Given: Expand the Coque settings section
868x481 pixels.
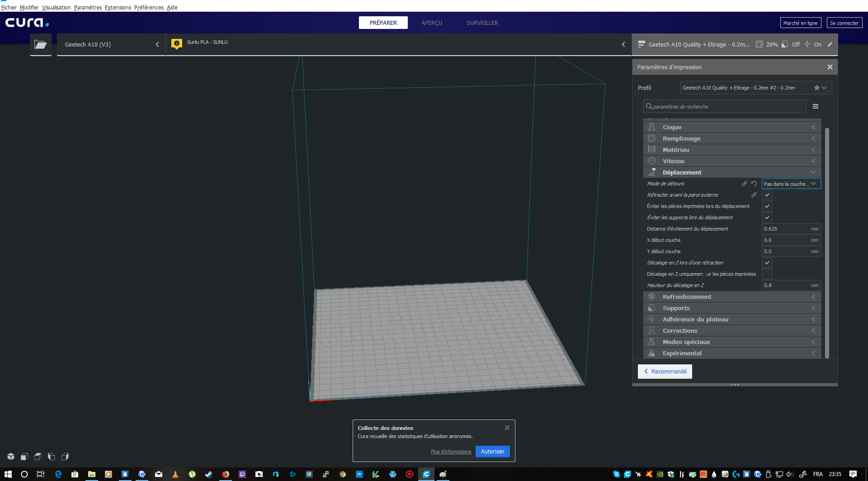Looking at the screenshot, I should point(732,127).
